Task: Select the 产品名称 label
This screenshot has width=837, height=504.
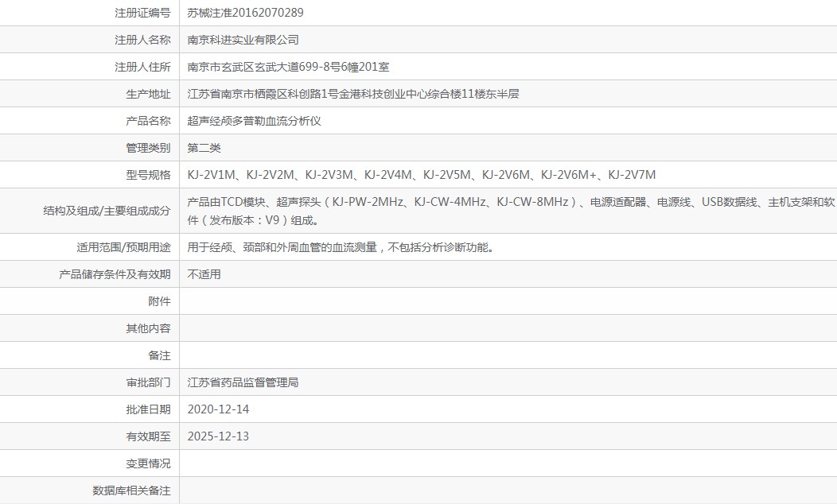Action: (x=149, y=121)
